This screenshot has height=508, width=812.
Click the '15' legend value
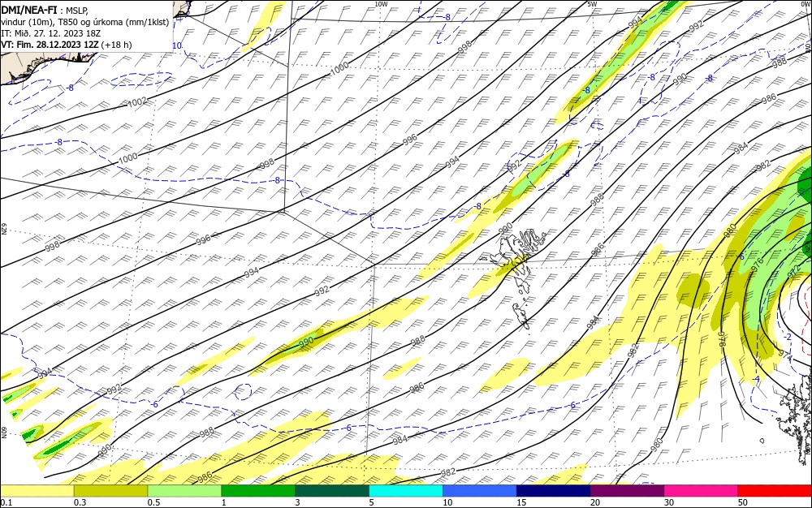pos(521,502)
